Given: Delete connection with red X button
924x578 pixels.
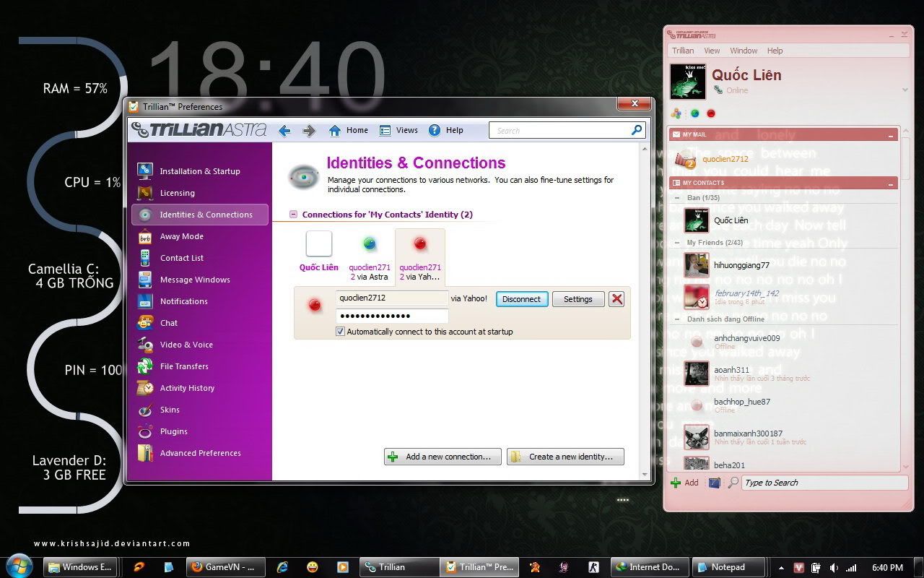Looking at the screenshot, I should tap(616, 299).
